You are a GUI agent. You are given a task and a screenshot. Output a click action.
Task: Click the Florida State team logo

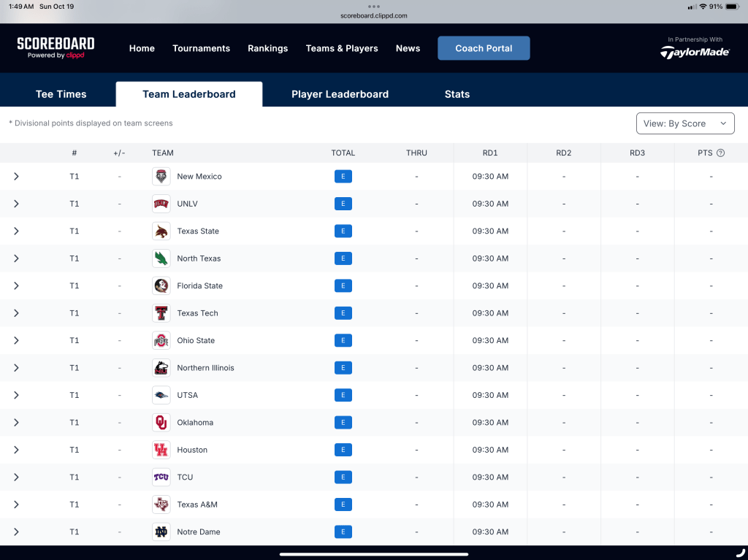pyautogui.click(x=161, y=286)
